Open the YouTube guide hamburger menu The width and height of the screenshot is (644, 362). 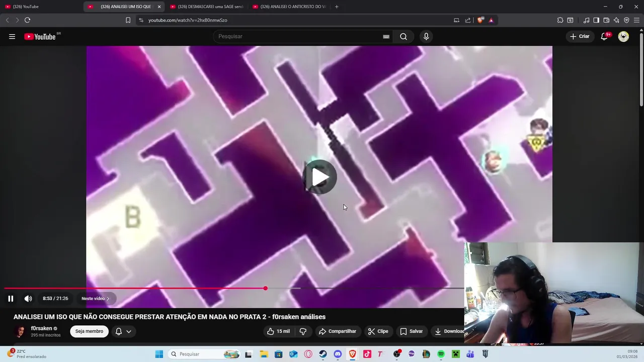pos(12,36)
